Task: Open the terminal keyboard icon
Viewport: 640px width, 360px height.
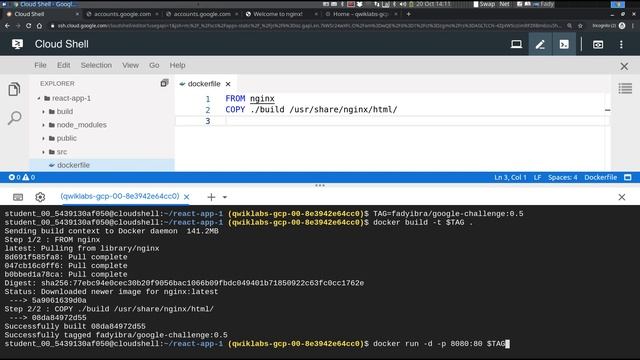Action: [x=18, y=197]
